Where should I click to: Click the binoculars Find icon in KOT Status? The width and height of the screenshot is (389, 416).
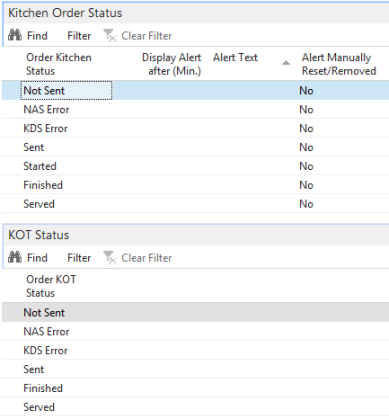coord(15,257)
